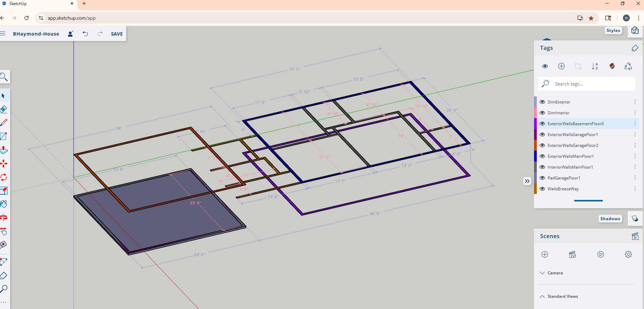
Task: Select the Move tool with four red arrows
Action: [4, 163]
